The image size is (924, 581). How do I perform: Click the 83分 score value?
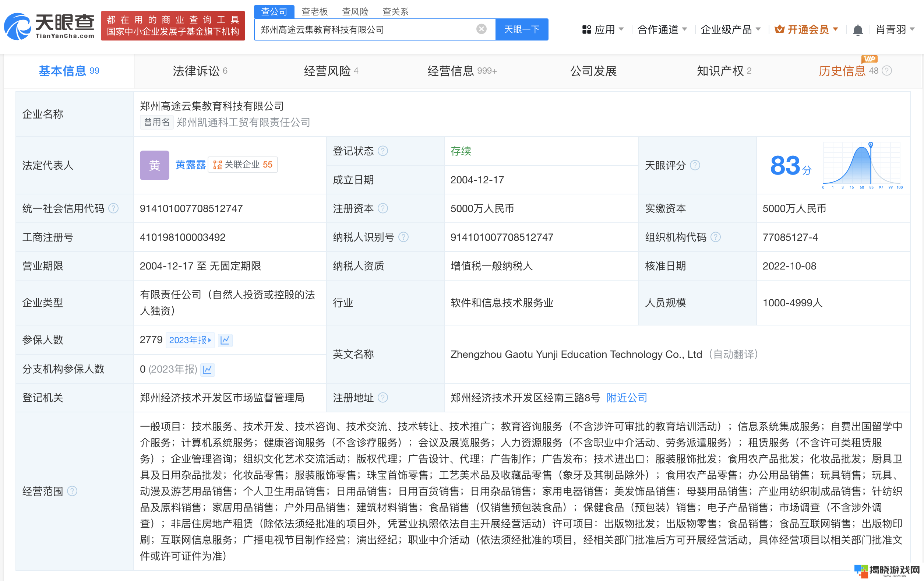pyautogui.click(x=790, y=165)
